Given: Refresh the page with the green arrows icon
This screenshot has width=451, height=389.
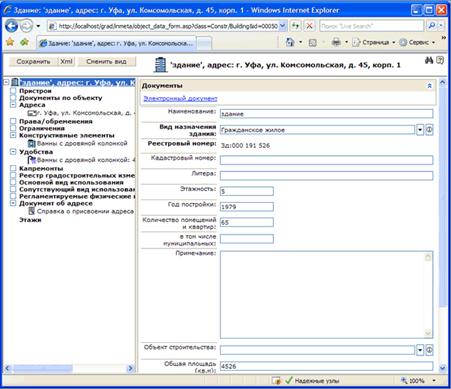Looking at the screenshot, I should (295, 26).
